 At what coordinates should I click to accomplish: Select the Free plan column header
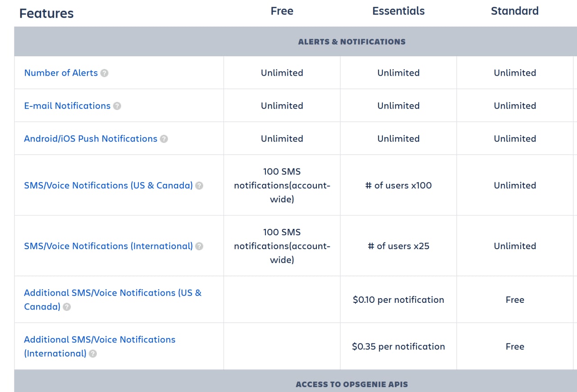(x=282, y=11)
